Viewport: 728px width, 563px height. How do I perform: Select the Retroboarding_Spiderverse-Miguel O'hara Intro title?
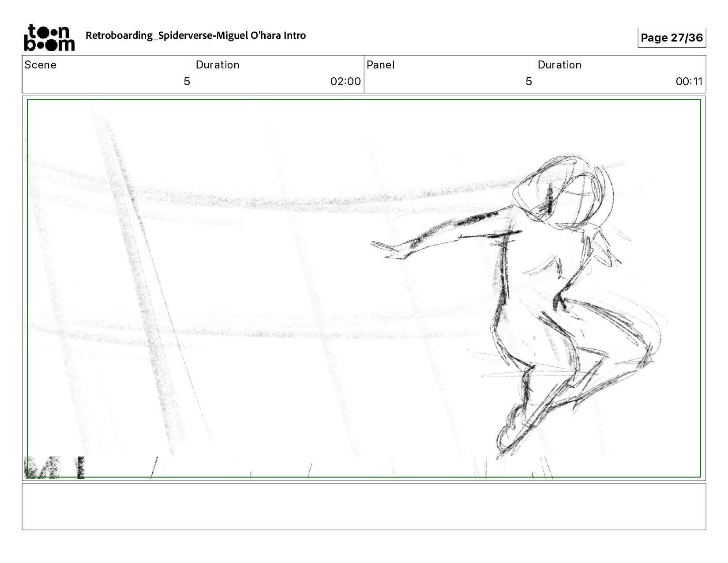pyautogui.click(x=195, y=36)
